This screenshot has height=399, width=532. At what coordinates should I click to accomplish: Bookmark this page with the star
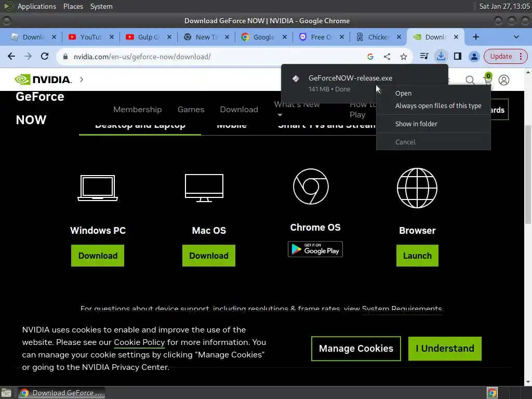click(403, 57)
